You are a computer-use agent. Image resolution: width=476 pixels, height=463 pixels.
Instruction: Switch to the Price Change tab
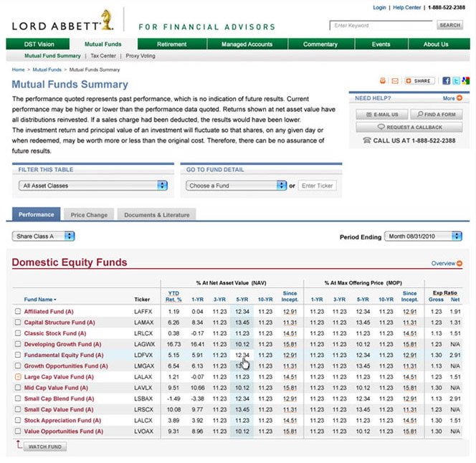pos(89,214)
